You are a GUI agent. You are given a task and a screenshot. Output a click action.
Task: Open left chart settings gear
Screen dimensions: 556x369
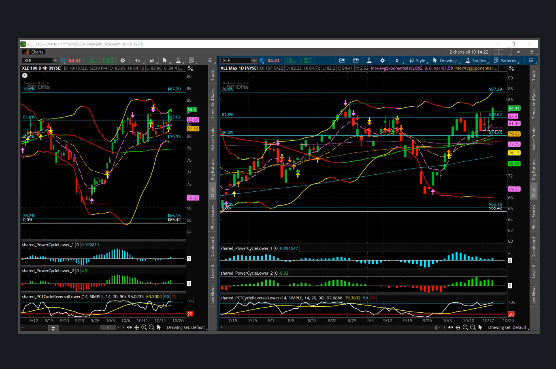coord(123,60)
